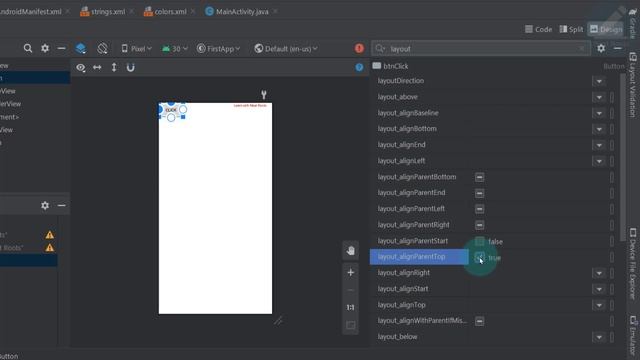Screen dimensions: 640x360
Task: Toggle layout_alignParentBottom checkbox
Action: [x=480, y=177]
